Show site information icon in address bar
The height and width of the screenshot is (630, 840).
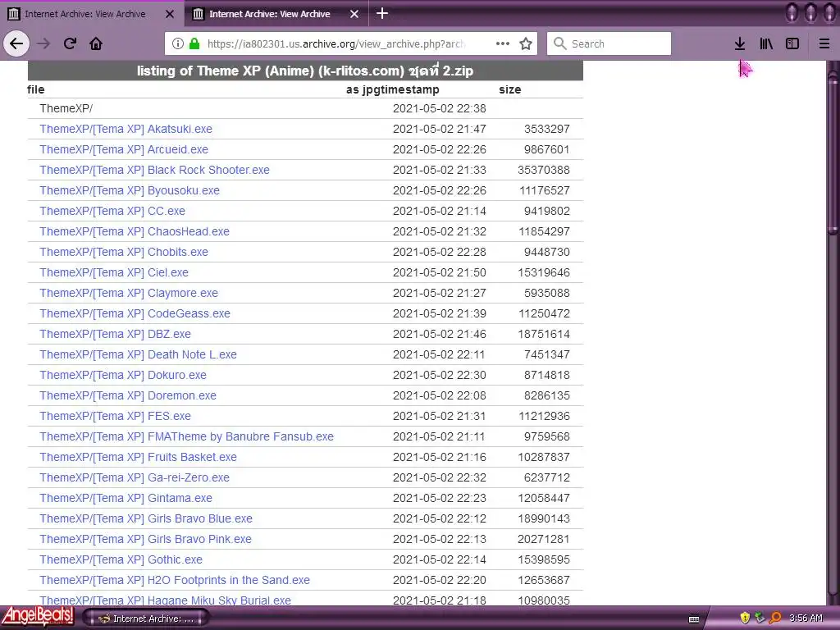point(178,43)
